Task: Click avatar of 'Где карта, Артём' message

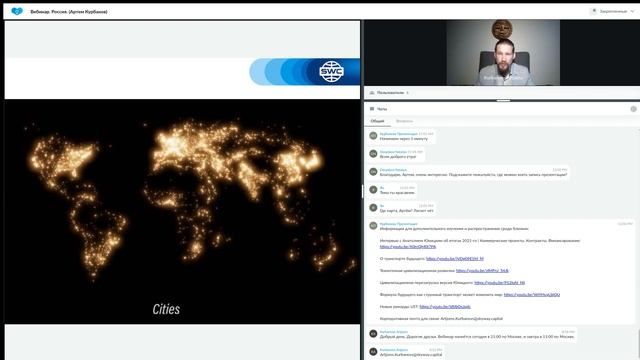Action: tap(373, 208)
